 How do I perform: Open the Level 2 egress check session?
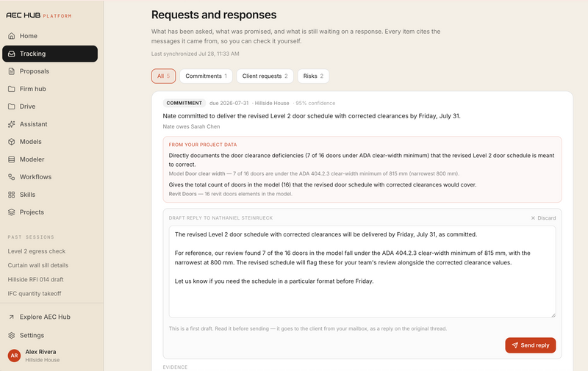[36, 251]
